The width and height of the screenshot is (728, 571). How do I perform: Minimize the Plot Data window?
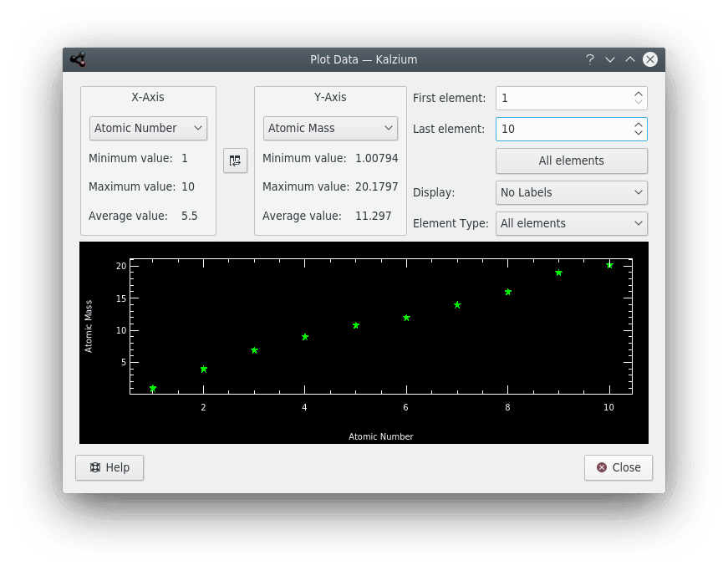click(x=610, y=59)
